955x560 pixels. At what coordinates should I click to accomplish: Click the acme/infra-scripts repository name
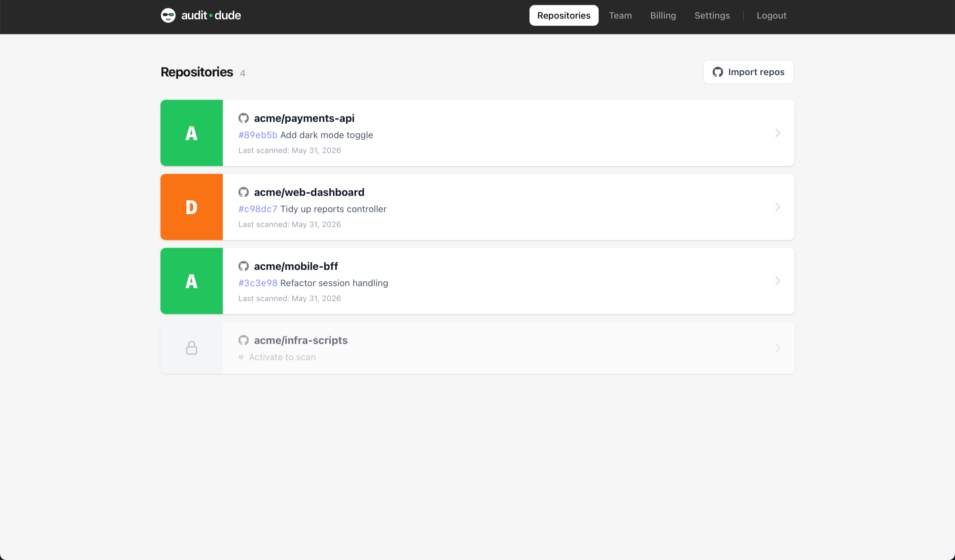coord(301,341)
